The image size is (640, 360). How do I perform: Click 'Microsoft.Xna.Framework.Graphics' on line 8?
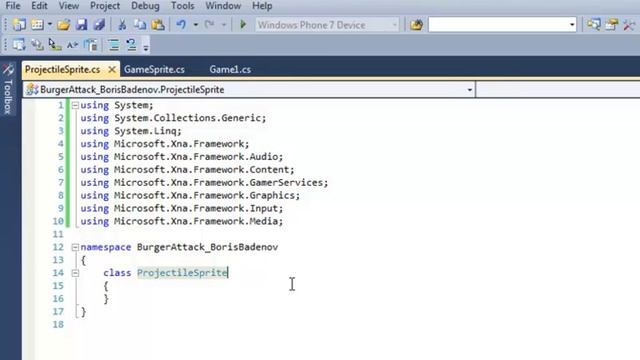pyautogui.click(x=205, y=196)
